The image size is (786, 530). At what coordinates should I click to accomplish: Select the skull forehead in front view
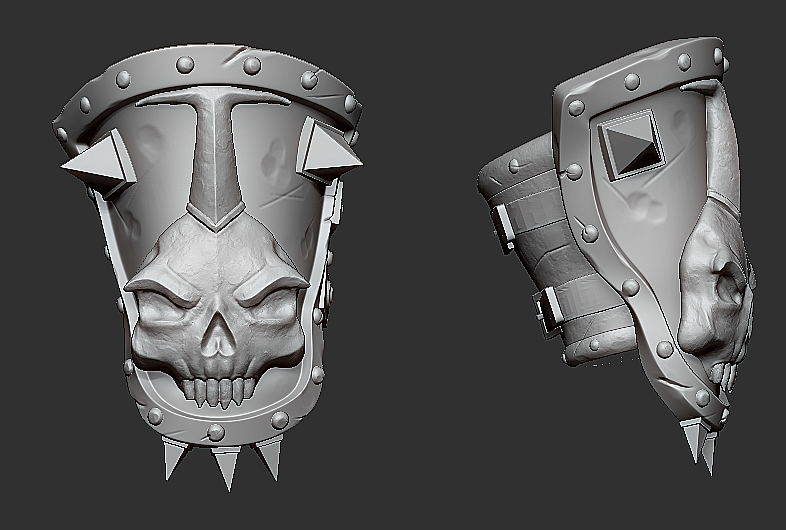217,256
